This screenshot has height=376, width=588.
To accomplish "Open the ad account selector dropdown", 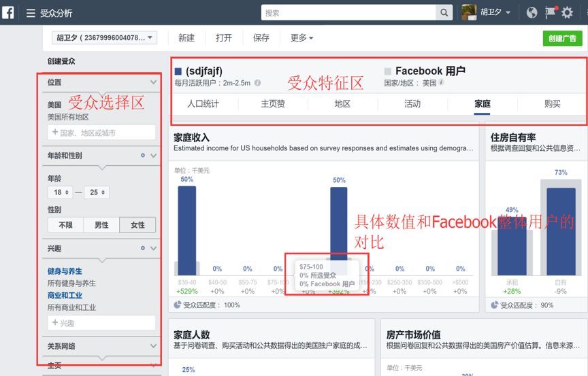I will click(x=104, y=37).
